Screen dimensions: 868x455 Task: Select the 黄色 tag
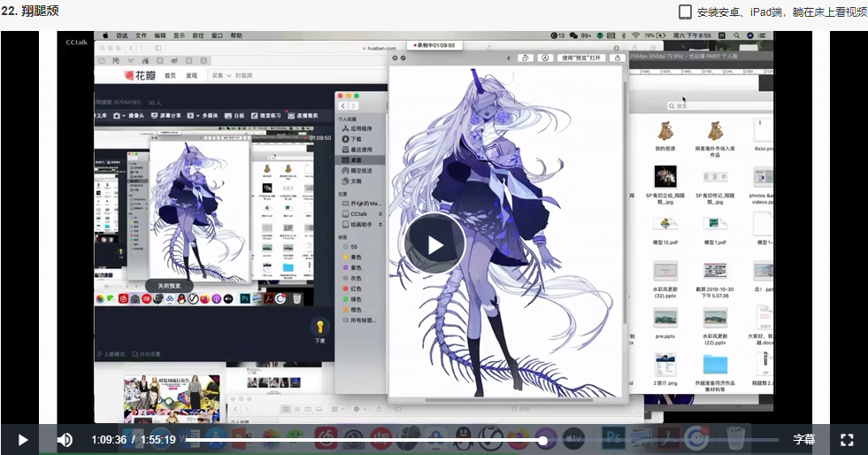356,258
